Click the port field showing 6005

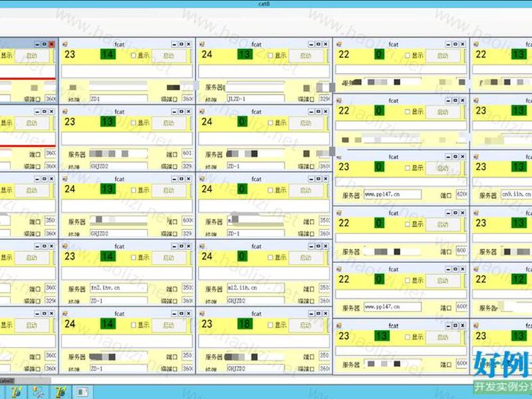[462, 307]
